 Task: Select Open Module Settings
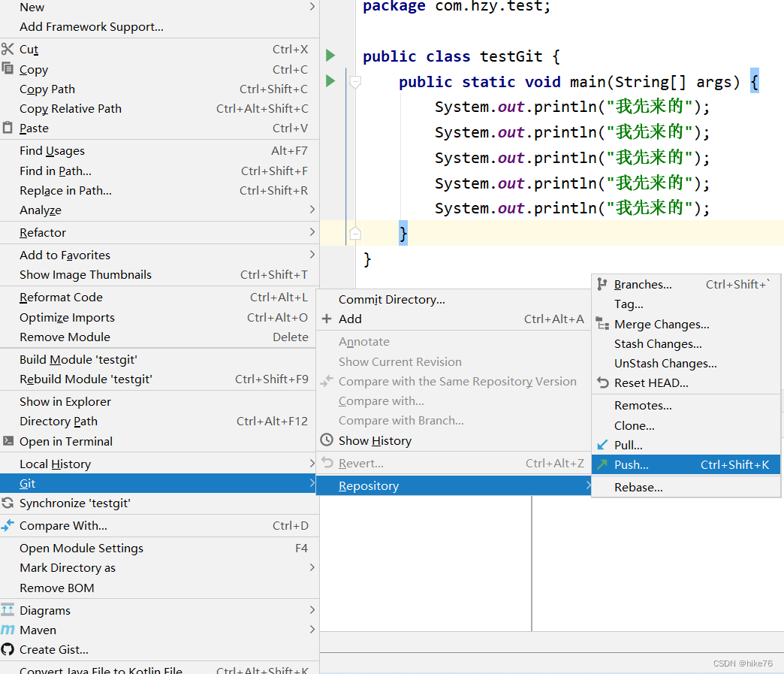[x=159, y=548]
